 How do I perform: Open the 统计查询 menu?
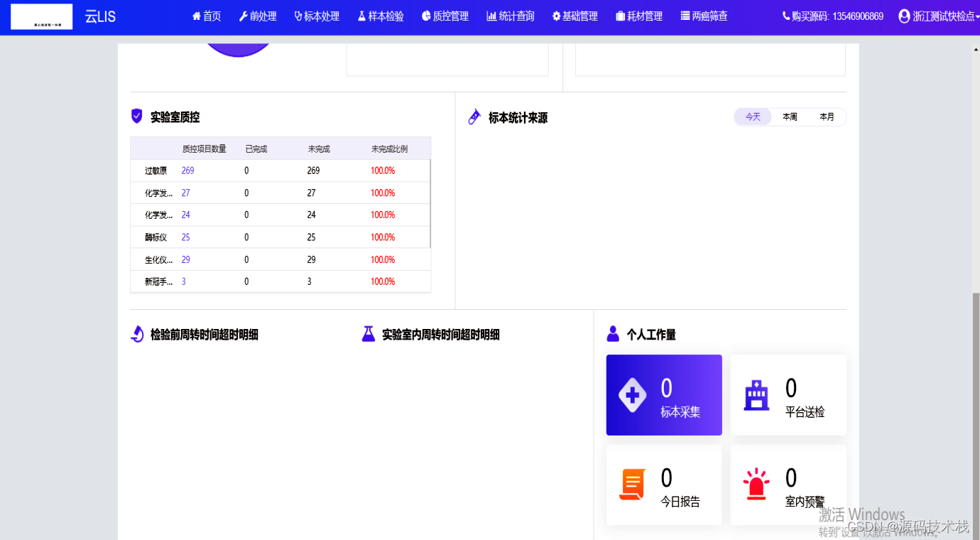click(510, 16)
